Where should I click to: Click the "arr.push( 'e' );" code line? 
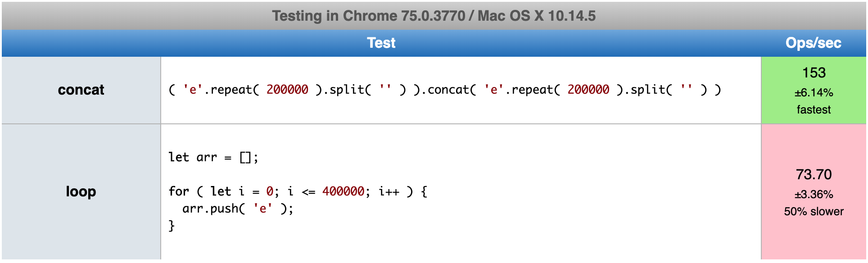(238, 209)
